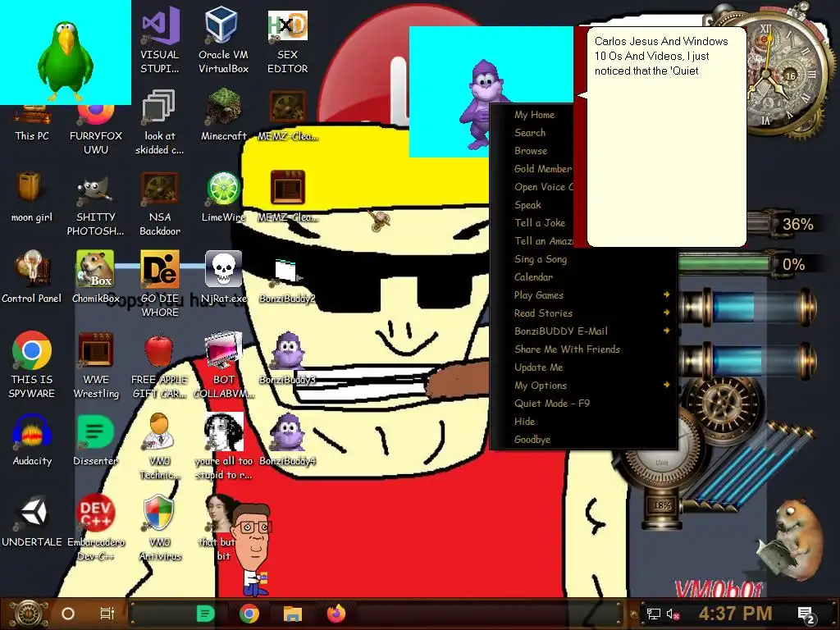Open the VMO Antivirus shield icon
The height and width of the screenshot is (630, 840).
tap(160, 527)
